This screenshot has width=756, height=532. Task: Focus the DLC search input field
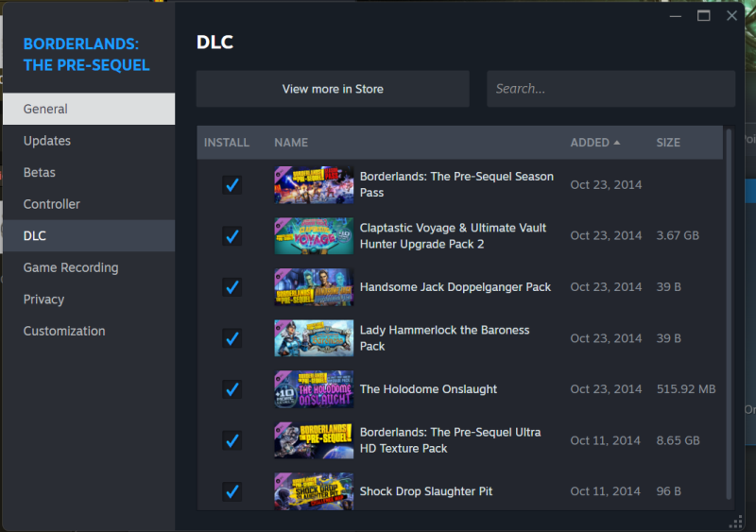tap(610, 89)
